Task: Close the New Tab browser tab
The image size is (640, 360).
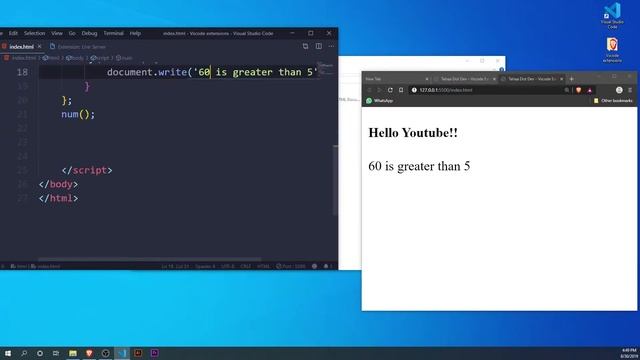Action: (x=427, y=79)
